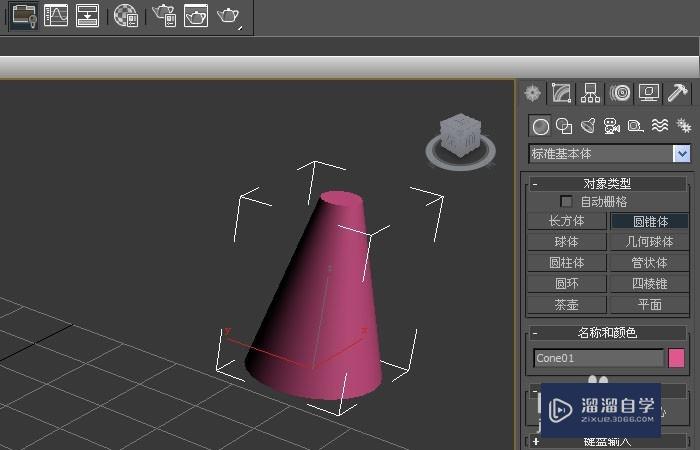Click the 球体 sphere button
Image resolution: width=700 pixels, height=450 pixels.
click(x=567, y=242)
